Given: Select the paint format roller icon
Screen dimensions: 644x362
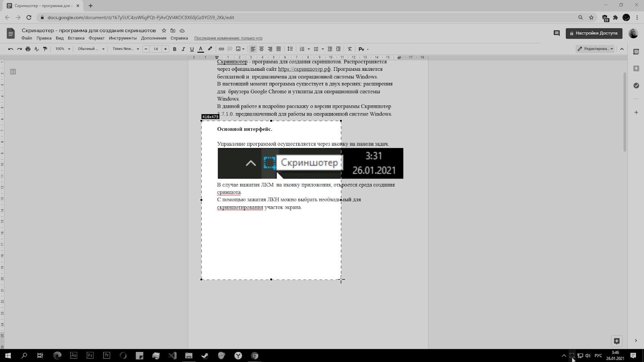Looking at the screenshot, I should 45,49.
